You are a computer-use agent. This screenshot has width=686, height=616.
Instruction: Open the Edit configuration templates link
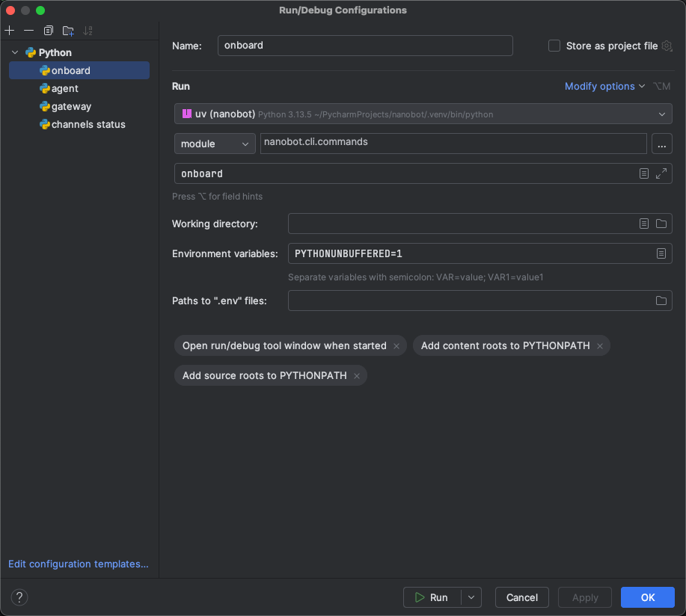79,564
